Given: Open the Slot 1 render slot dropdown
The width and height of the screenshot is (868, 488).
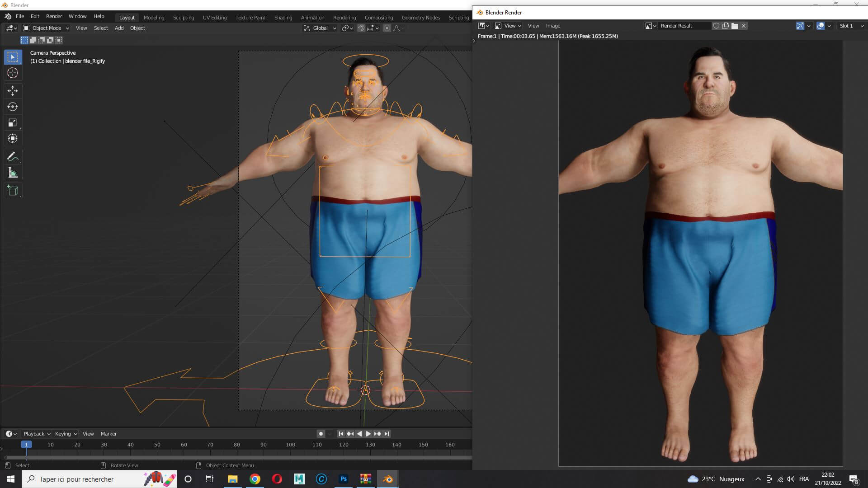Looking at the screenshot, I should point(851,26).
